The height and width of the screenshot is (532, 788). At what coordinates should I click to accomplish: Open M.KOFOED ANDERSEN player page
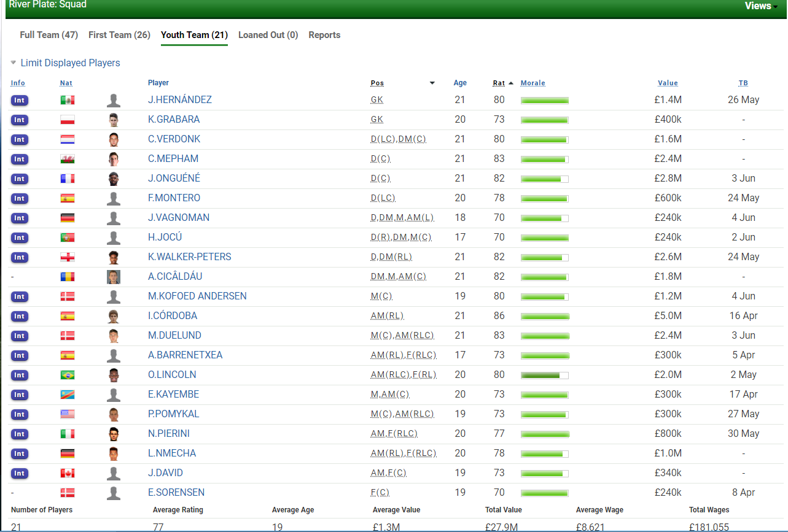click(197, 296)
